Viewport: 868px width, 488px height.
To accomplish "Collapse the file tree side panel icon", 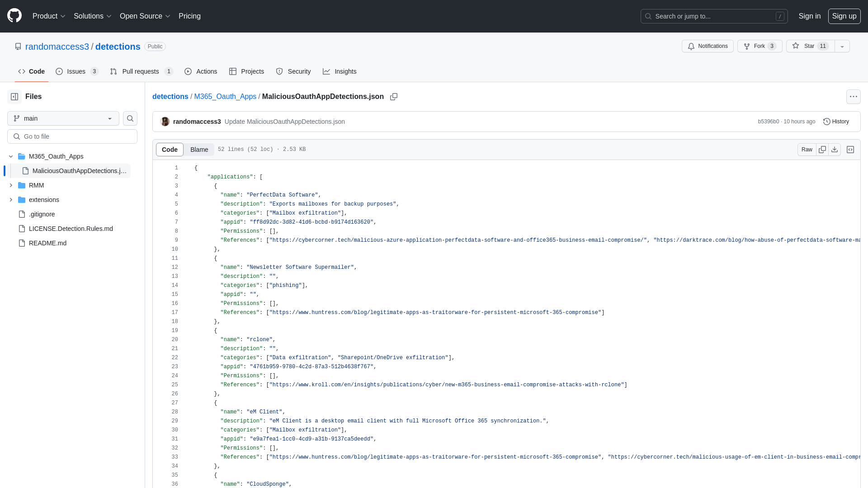I will click(14, 97).
